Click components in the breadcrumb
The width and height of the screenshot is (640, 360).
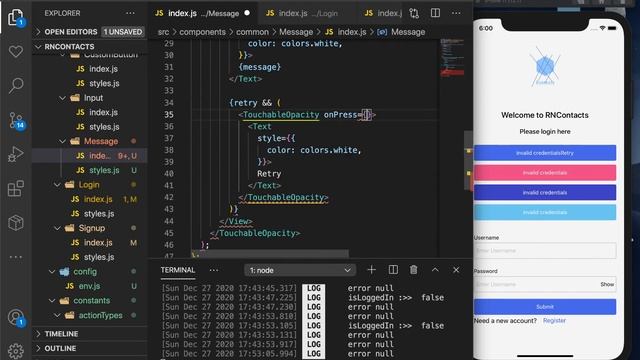pos(202,32)
